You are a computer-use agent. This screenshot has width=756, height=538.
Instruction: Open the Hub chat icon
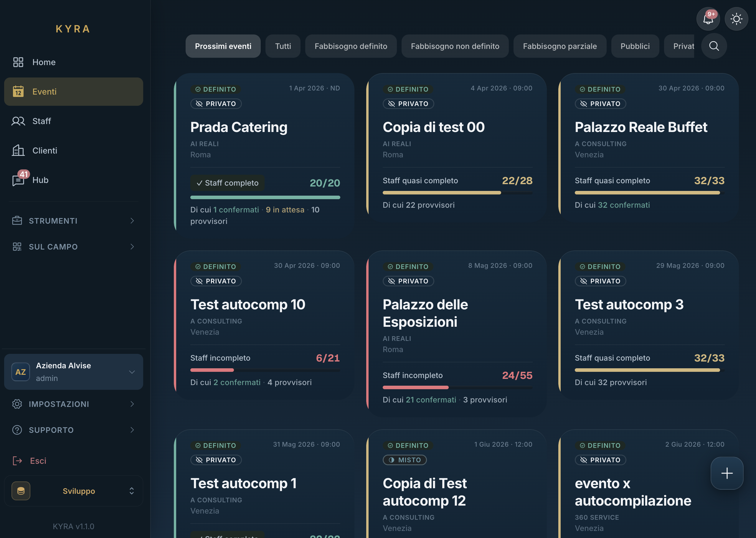(x=18, y=180)
